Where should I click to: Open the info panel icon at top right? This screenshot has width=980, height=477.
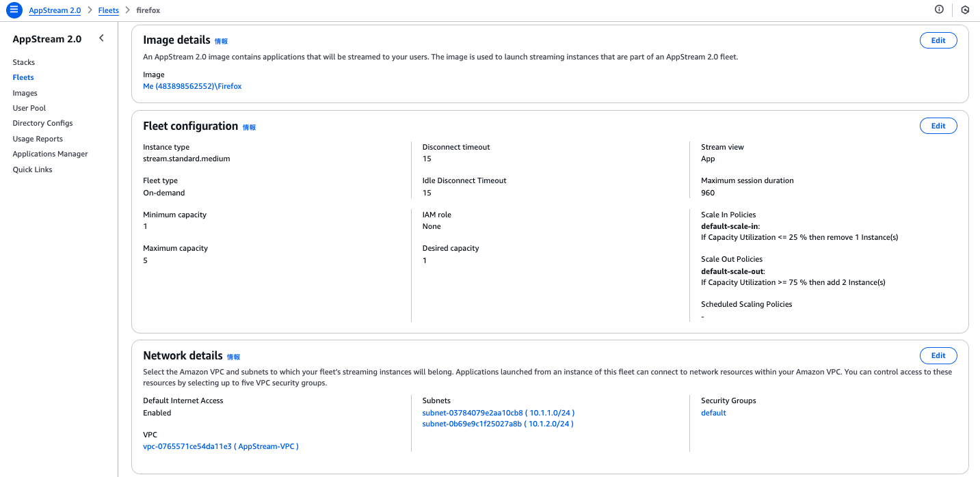pyautogui.click(x=939, y=10)
